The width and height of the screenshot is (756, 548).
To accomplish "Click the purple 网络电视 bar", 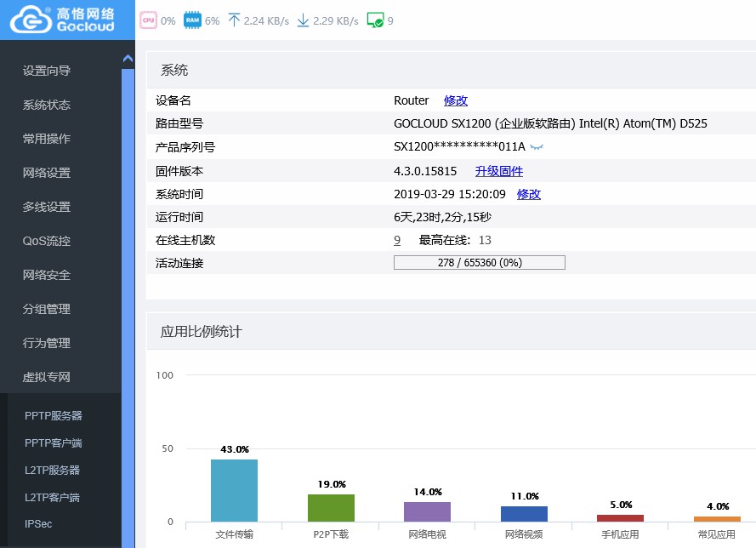I will 427,511.
